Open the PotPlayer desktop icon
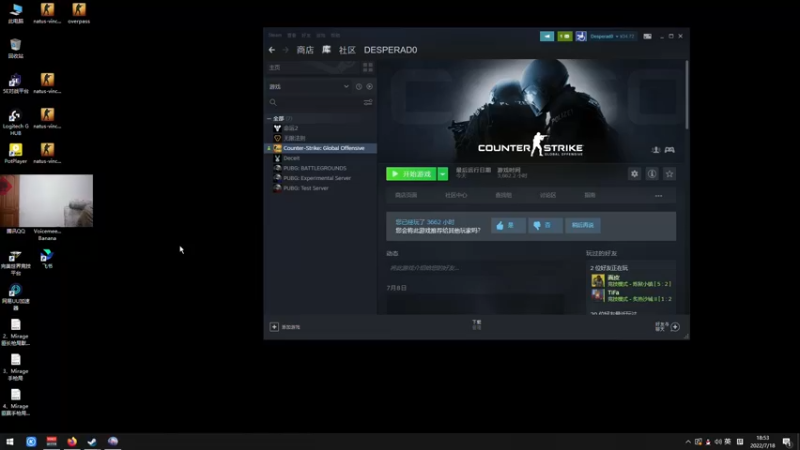Screen dimensions: 800x450 15,154
